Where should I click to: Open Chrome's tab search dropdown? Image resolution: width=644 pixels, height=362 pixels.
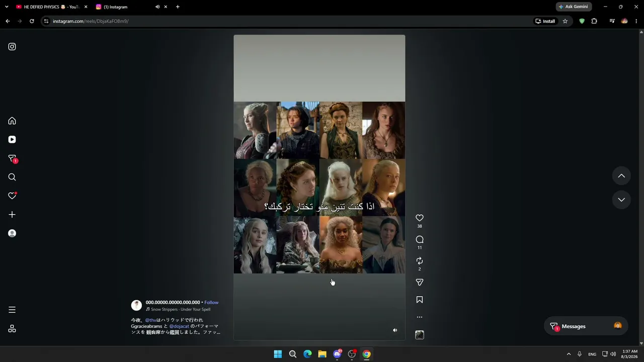(7, 7)
